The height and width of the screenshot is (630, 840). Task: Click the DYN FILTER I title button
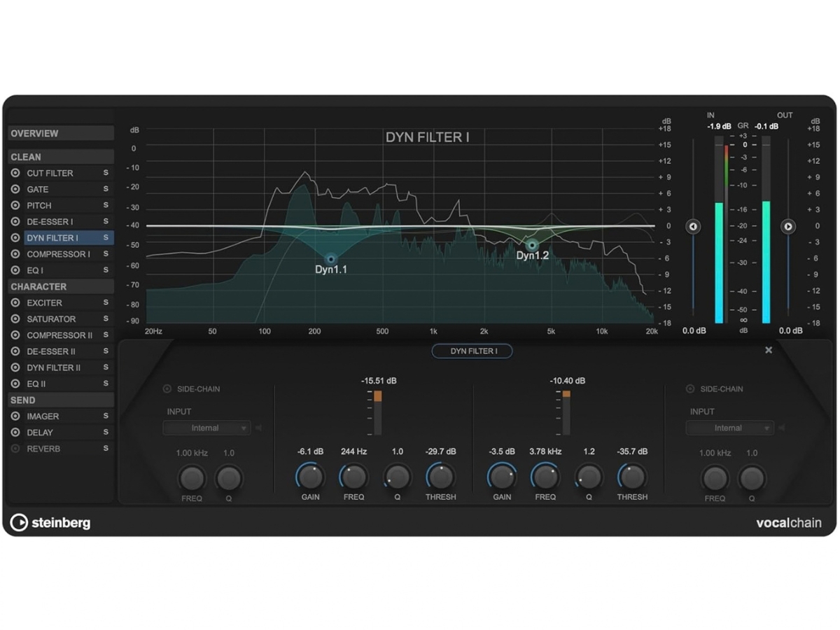(472, 351)
